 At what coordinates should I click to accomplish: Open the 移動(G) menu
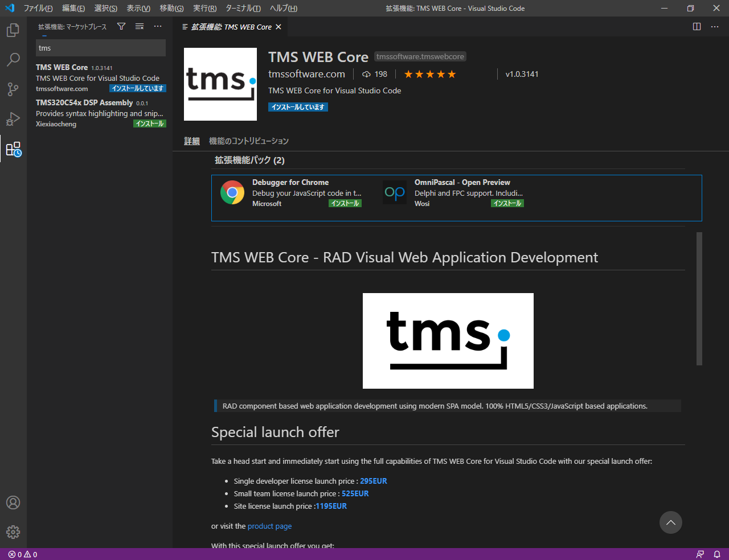coord(171,8)
